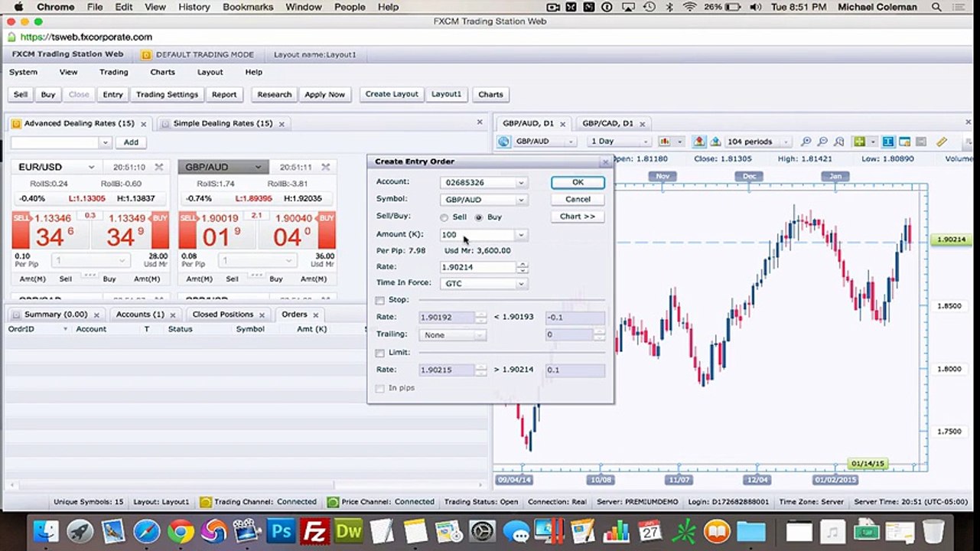This screenshot has height=551, width=980.
Task: Click the first red arrow chart icon
Action: (699, 142)
